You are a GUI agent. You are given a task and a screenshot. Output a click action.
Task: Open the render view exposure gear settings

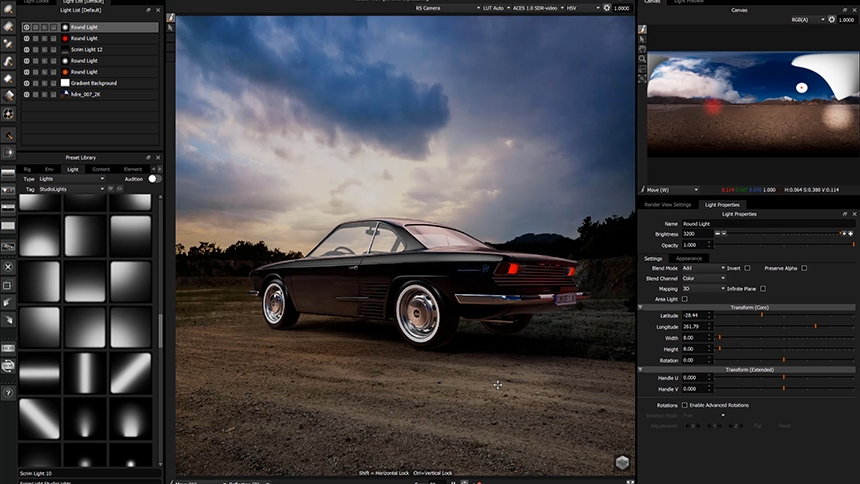point(607,8)
